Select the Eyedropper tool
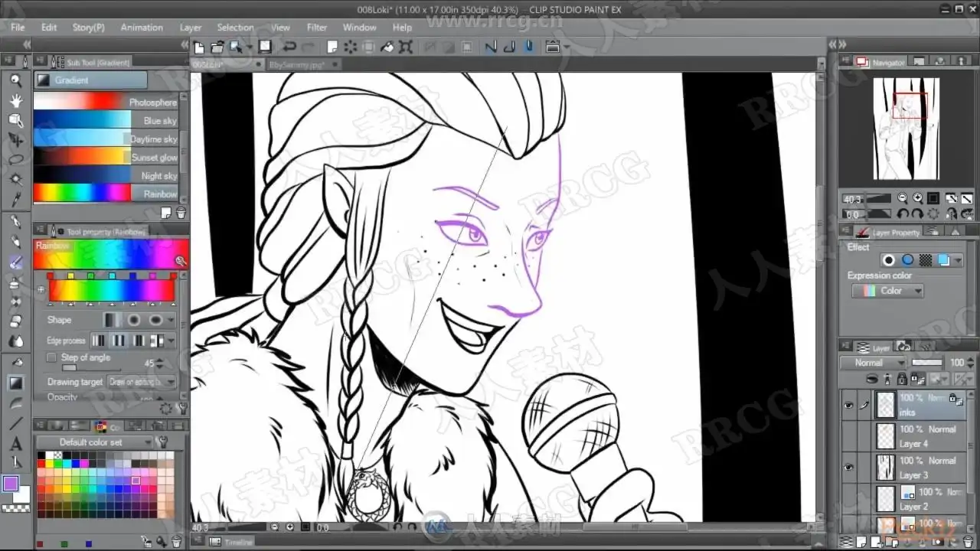The width and height of the screenshot is (980, 551). [15, 200]
